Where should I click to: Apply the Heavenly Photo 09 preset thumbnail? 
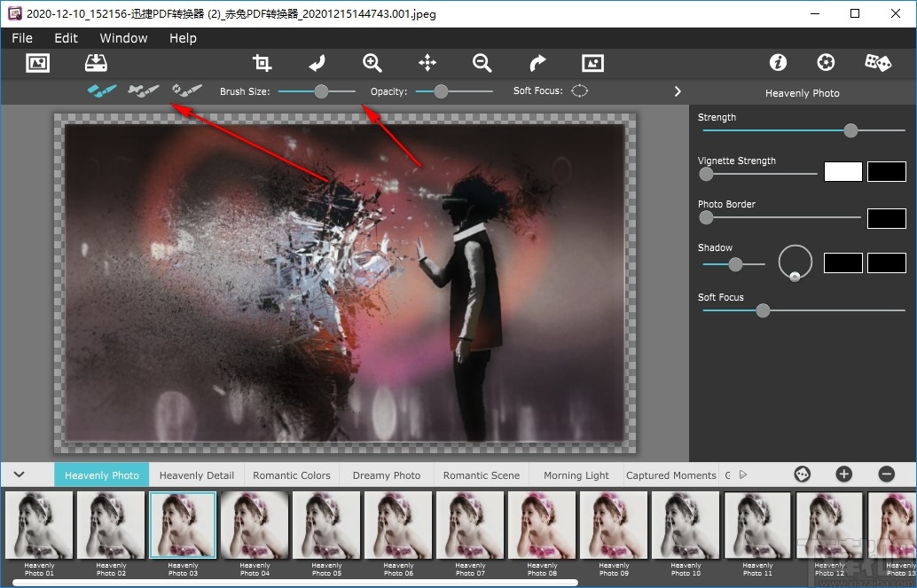click(x=614, y=525)
